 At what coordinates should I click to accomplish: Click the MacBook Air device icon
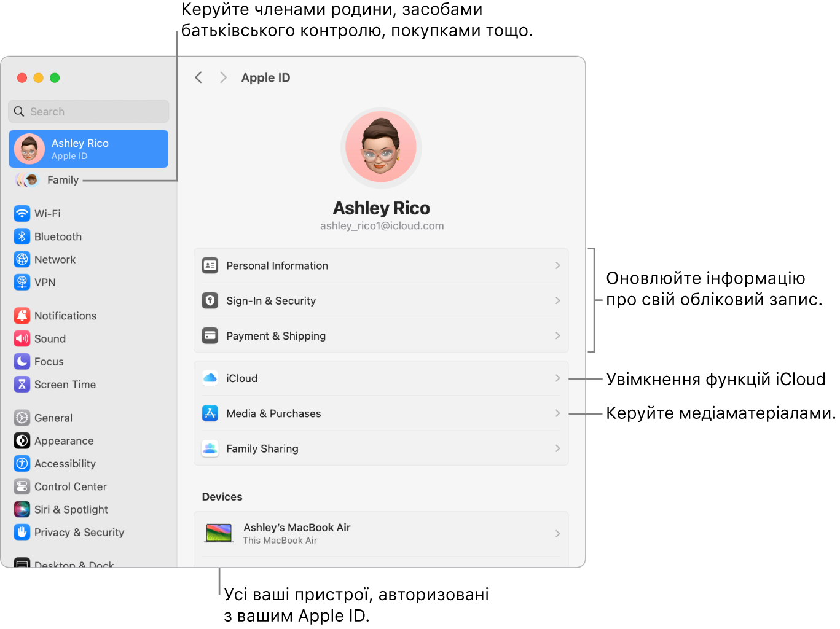tap(219, 533)
